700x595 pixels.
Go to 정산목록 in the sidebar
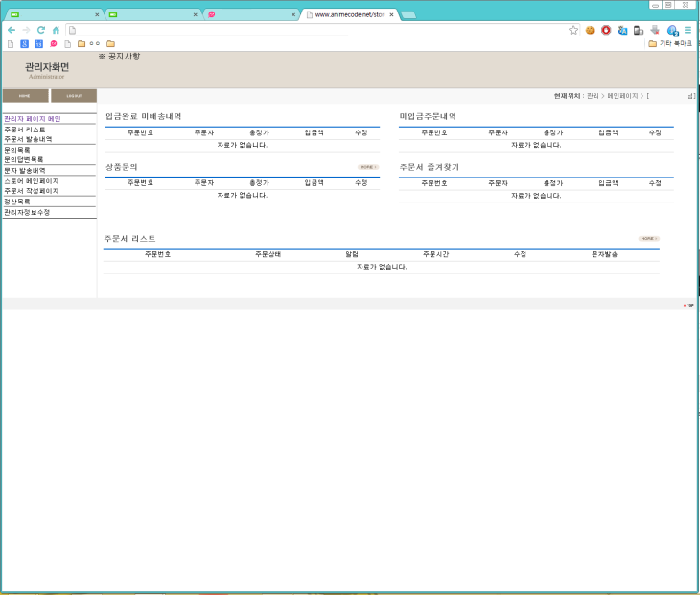(17, 202)
